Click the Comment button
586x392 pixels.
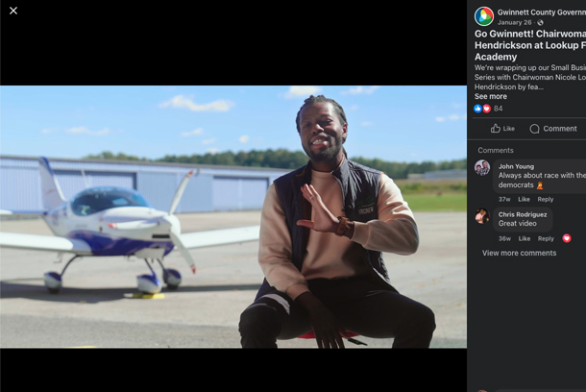[553, 129]
